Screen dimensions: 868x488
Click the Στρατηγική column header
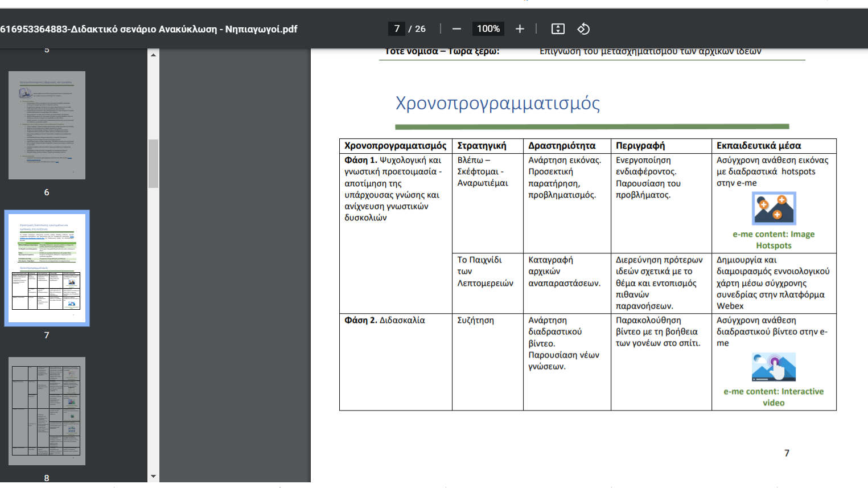click(482, 146)
